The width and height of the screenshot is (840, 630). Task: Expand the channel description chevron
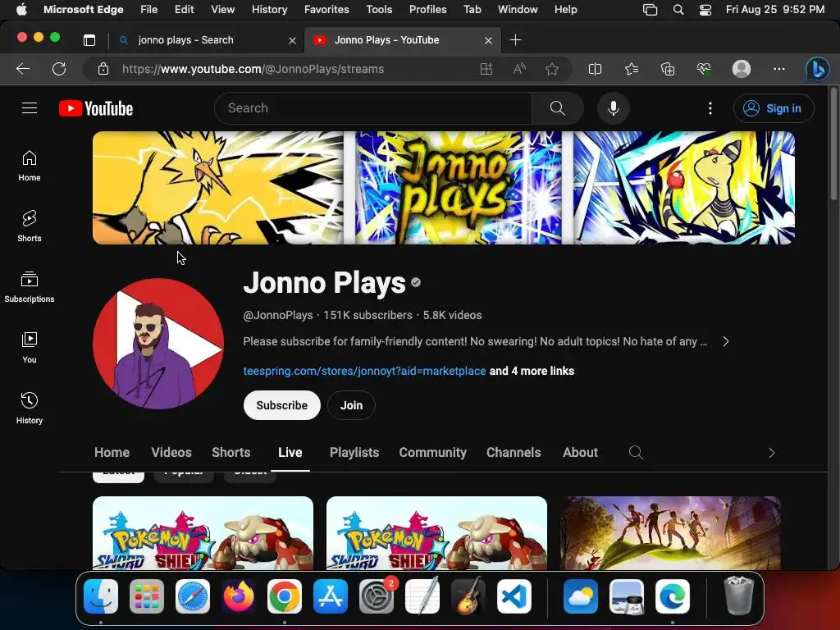click(725, 341)
